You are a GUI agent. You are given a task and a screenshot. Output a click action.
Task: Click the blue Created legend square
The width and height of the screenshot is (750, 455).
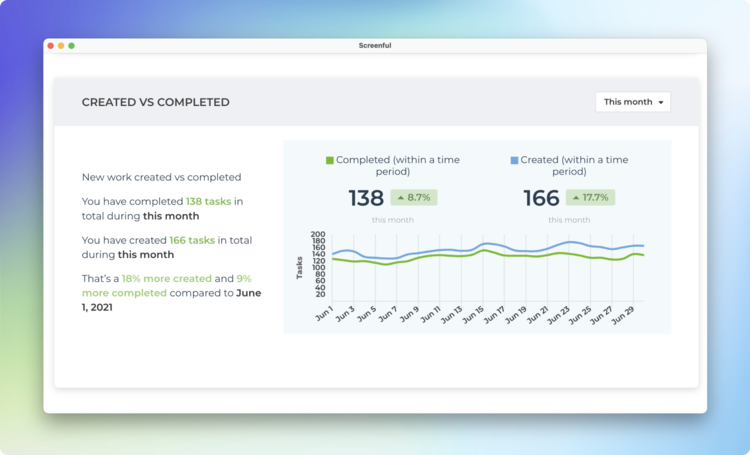coord(514,160)
